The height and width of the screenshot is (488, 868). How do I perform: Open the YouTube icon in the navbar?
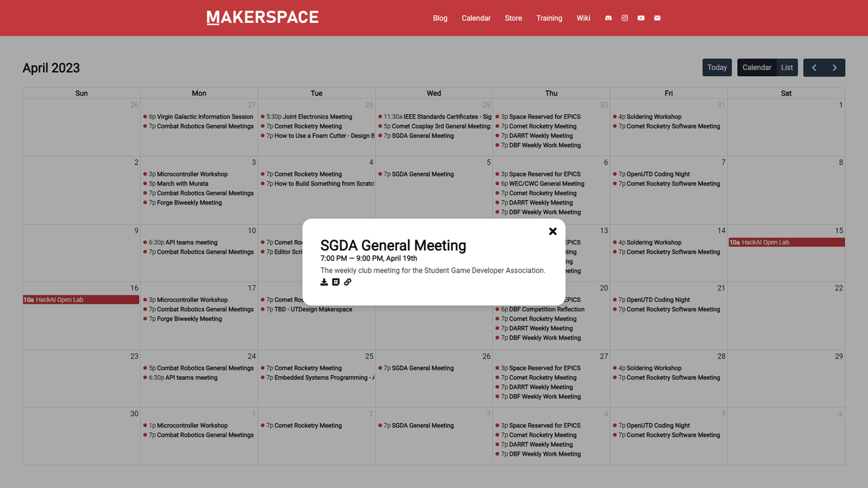point(641,18)
